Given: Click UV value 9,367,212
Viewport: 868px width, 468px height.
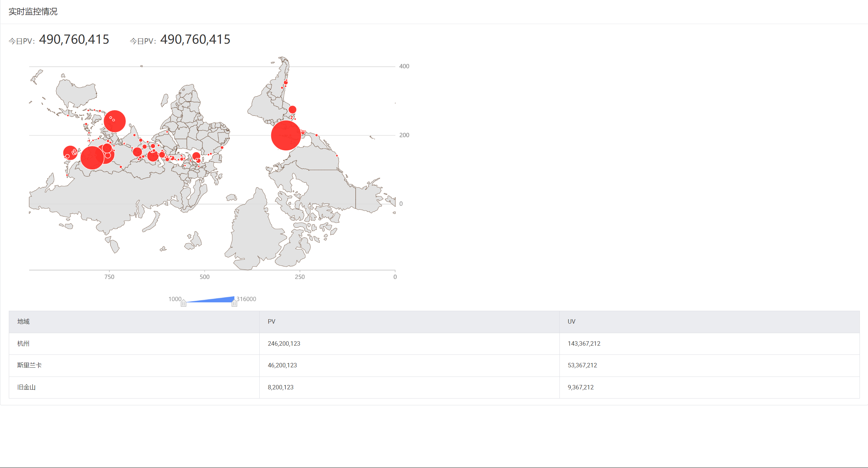Looking at the screenshot, I should tap(581, 387).
